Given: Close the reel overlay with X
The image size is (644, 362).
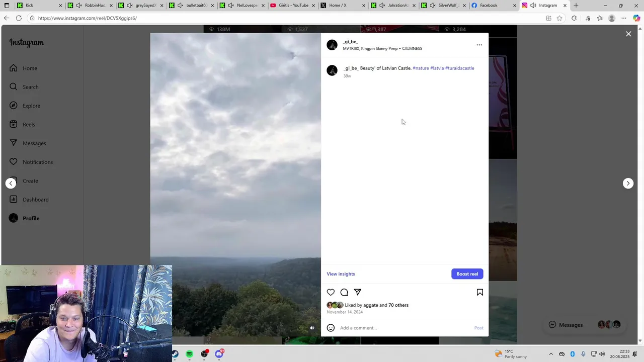Looking at the screenshot, I should click(x=628, y=34).
